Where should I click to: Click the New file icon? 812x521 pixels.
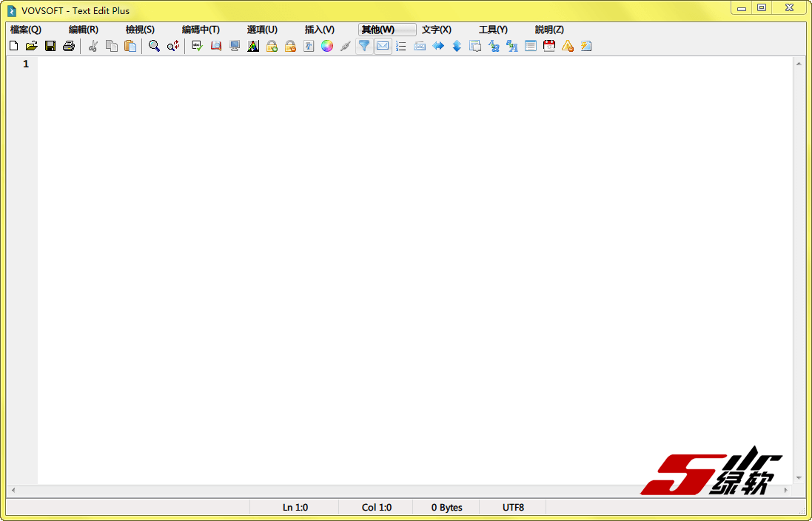13,46
